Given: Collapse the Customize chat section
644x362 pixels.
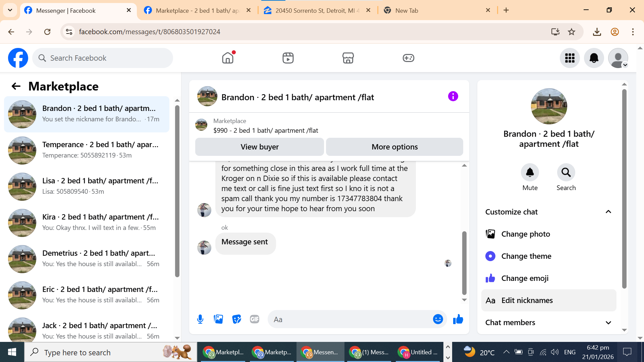Looking at the screenshot, I should click(x=608, y=212).
